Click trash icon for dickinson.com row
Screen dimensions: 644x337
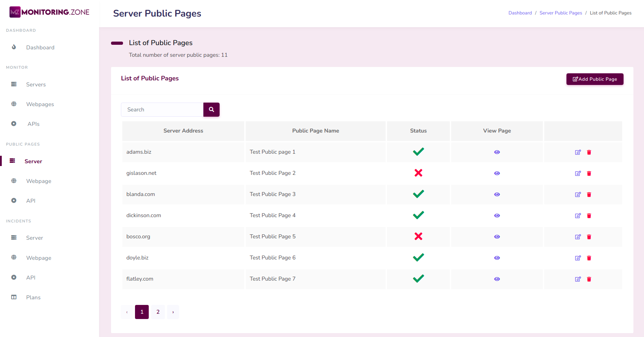[589, 216]
